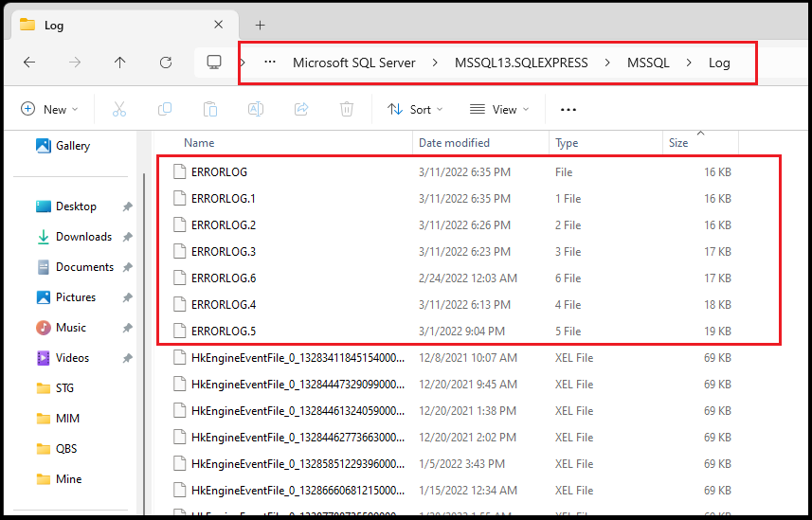Open See more toolbar options menu
Screen dimensions: 812x520
[568, 109]
